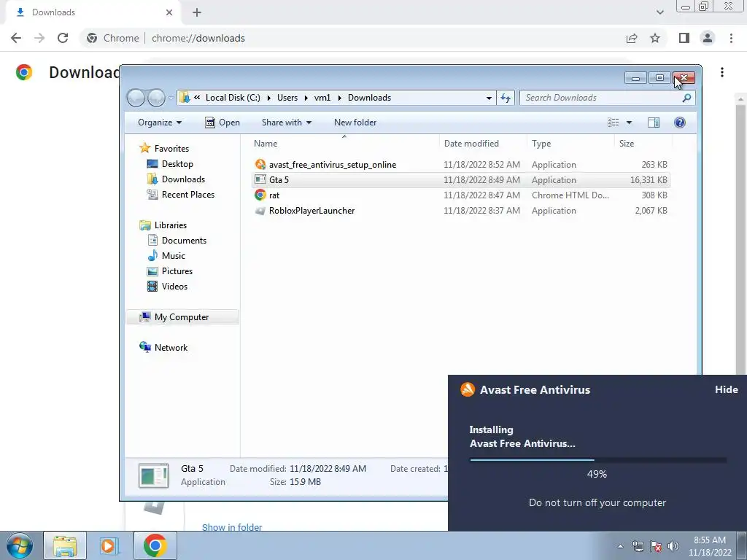Click the Open toolbar button
747x560 pixels.
point(222,122)
